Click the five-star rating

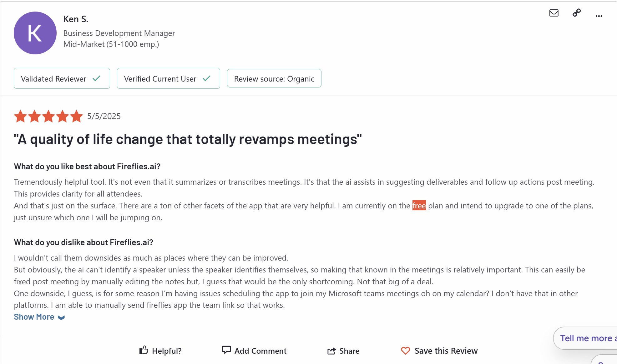[48, 116]
